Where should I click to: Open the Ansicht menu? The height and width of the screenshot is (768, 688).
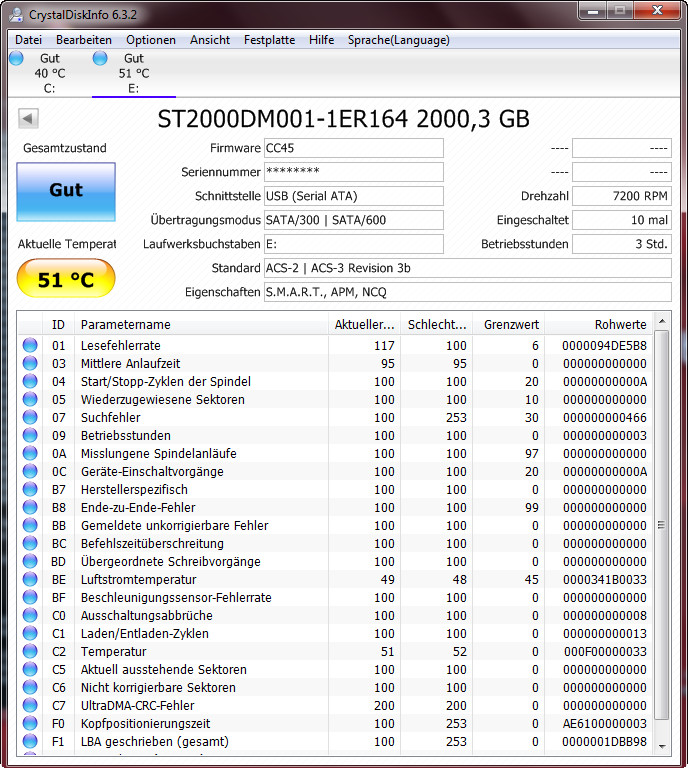tap(210, 40)
